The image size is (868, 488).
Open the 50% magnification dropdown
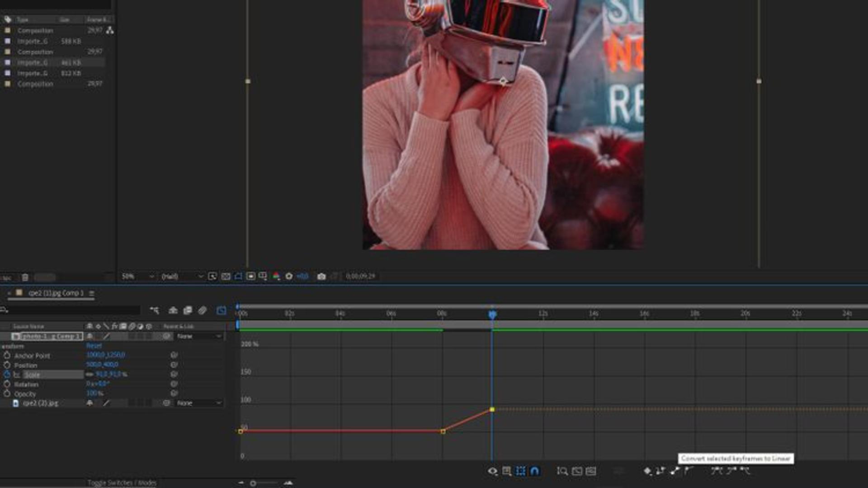tap(138, 276)
